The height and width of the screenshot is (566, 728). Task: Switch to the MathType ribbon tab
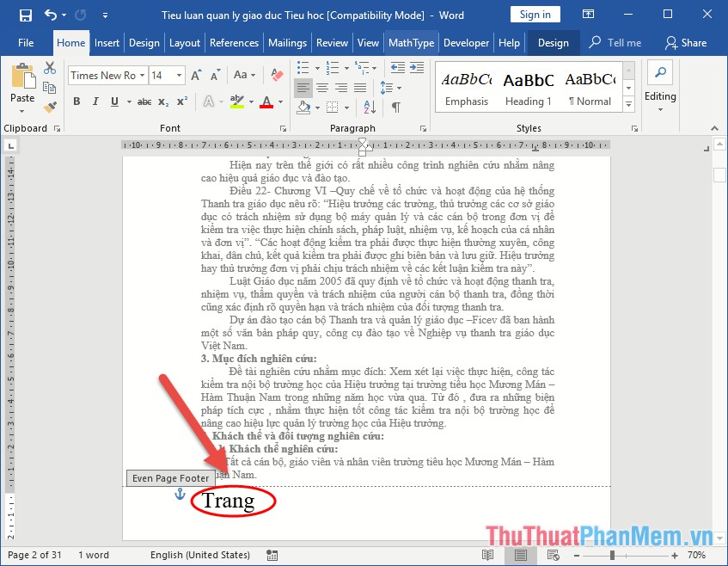tap(411, 41)
